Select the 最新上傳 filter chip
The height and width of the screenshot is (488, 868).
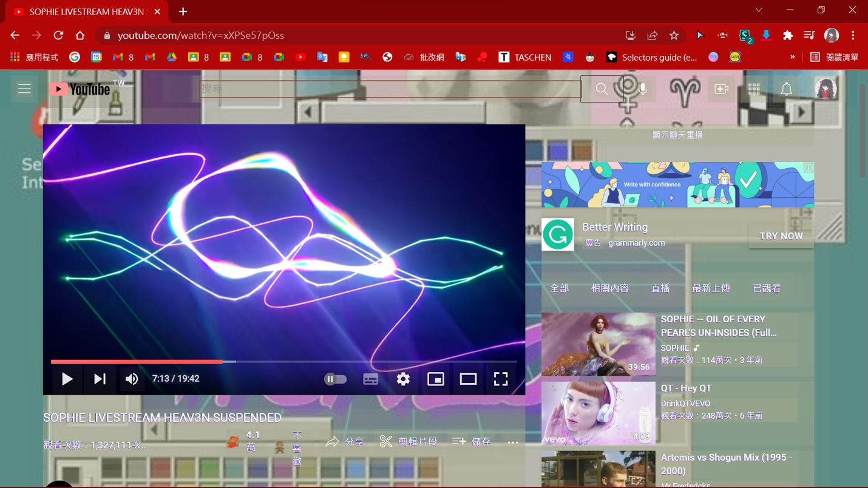pyautogui.click(x=711, y=288)
